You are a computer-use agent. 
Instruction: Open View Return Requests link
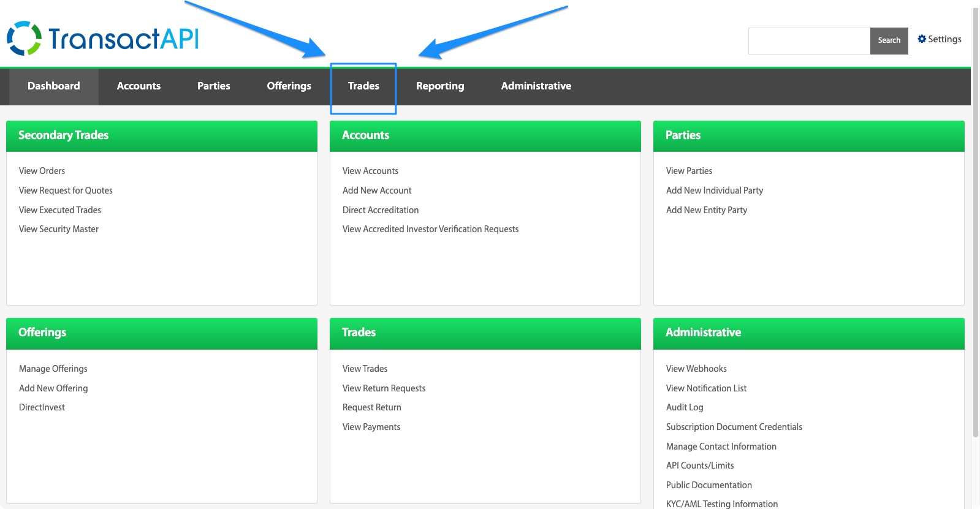pyautogui.click(x=384, y=388)
